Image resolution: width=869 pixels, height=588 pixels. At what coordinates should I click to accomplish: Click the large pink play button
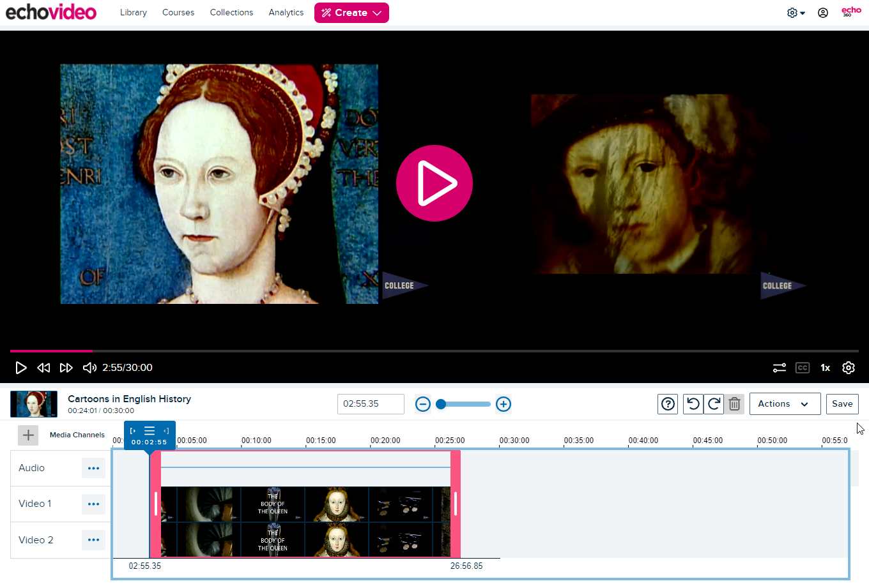tap(434, 183)
